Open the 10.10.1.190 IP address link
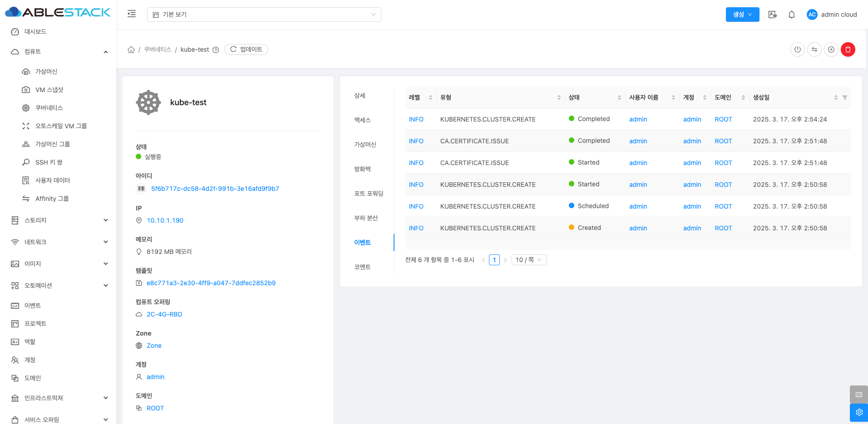 (x=165, y=220)
